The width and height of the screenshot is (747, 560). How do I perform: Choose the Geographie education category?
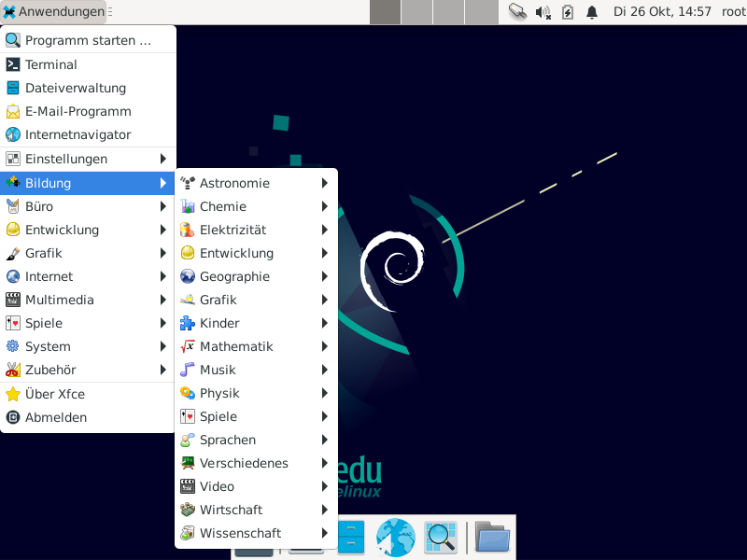point(234,276)
